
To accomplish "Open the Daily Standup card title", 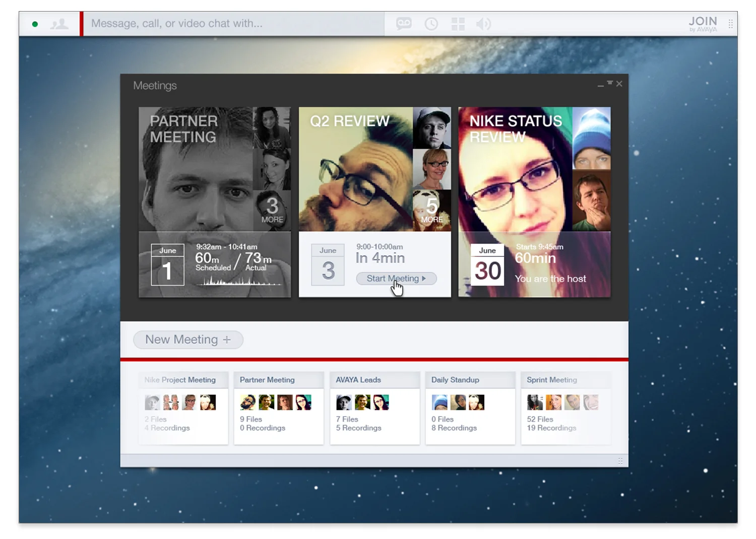I will click(455, 380).
